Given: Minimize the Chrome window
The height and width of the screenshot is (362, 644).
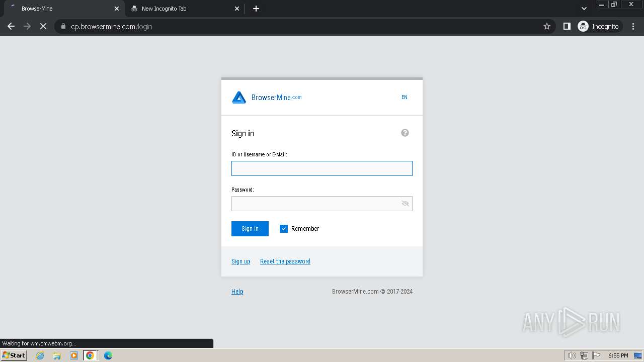Looking at the screenshot, I should point(602,5).
